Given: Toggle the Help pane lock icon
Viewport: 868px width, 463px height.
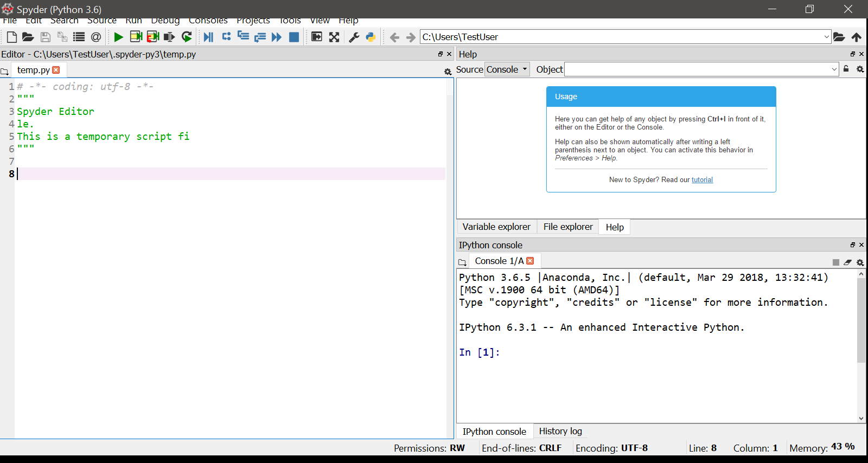Looking at the screenshot, I should click(x=846, y=69).
